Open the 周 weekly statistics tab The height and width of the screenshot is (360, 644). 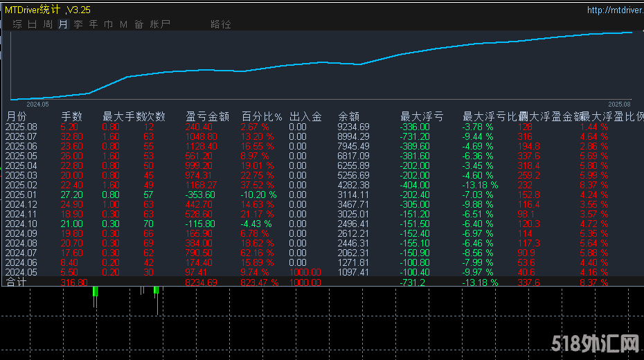pos(48,24)
